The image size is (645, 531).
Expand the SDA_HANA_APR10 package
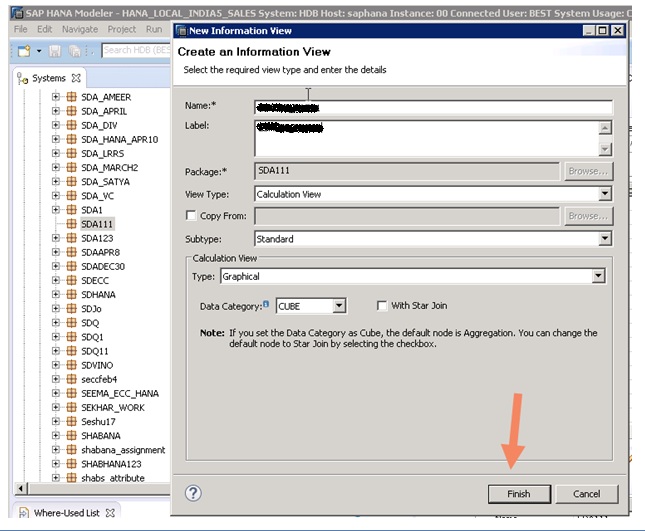56,139
